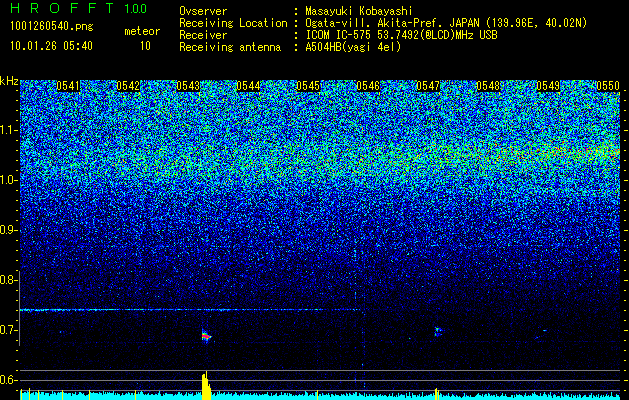Click the 0541 time marker
This screenshot has width=629, height=400.
coord(68,86)
